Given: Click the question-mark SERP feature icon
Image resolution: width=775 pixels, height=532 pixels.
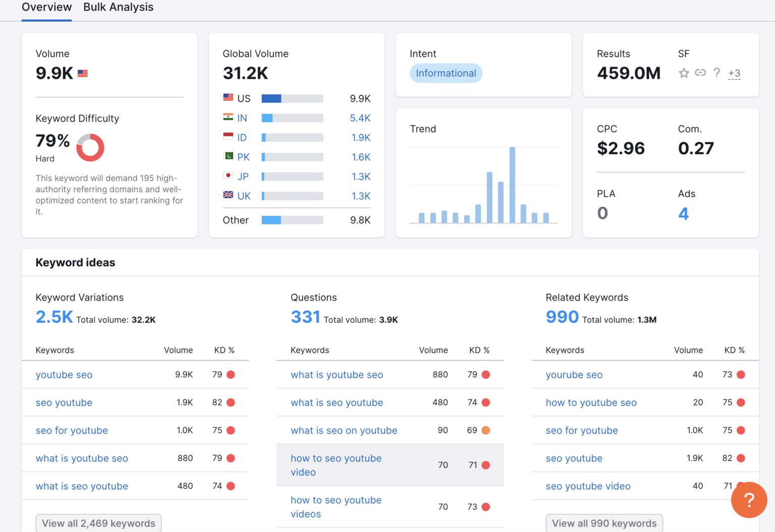Looking at the screenshot, I should (x=717, y=73).
